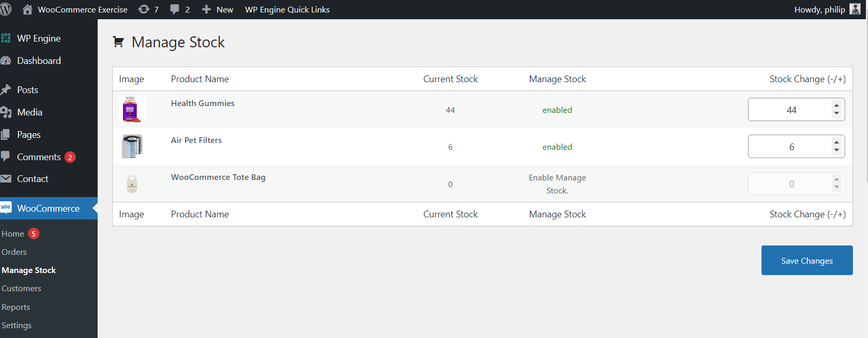Increase Air Pet Filters stock with up arrow
This screenshot has height=338, width=868.
[836, 142]
